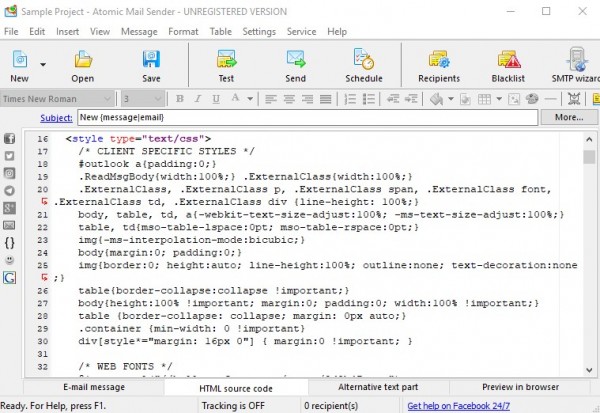Insert a numbered list
The width and height of the screenshot is (600, 413).
(x=350, y=99)
